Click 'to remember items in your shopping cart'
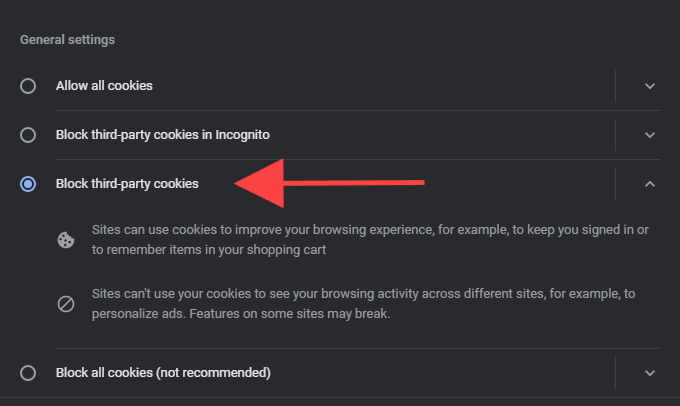 [x=209, y=250]
